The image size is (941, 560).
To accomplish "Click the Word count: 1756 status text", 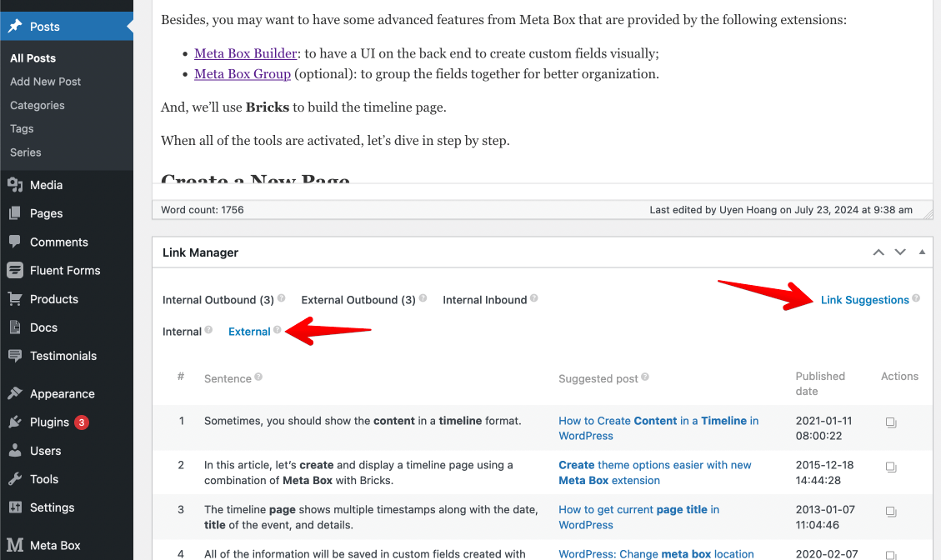I will point(203,209).
